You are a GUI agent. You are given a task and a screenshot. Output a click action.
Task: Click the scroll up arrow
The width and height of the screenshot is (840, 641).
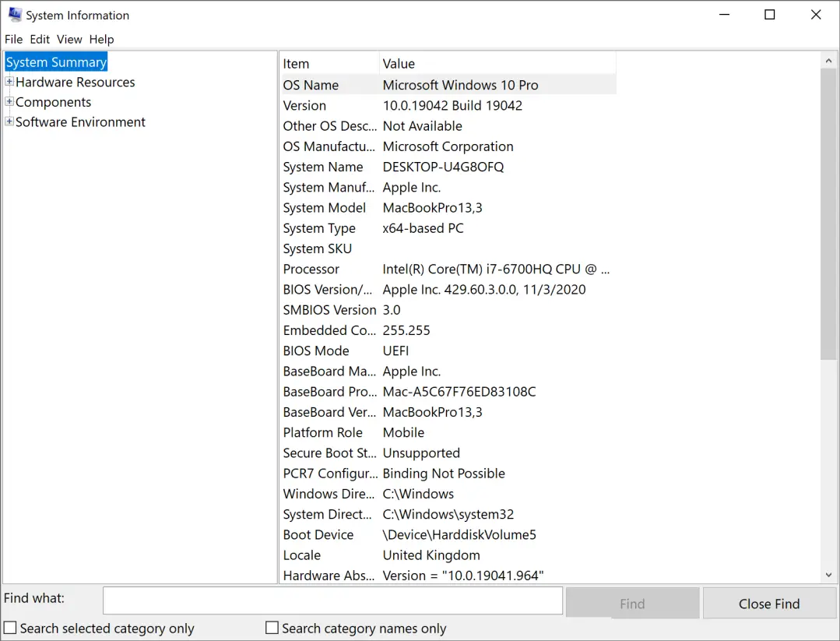829,61
